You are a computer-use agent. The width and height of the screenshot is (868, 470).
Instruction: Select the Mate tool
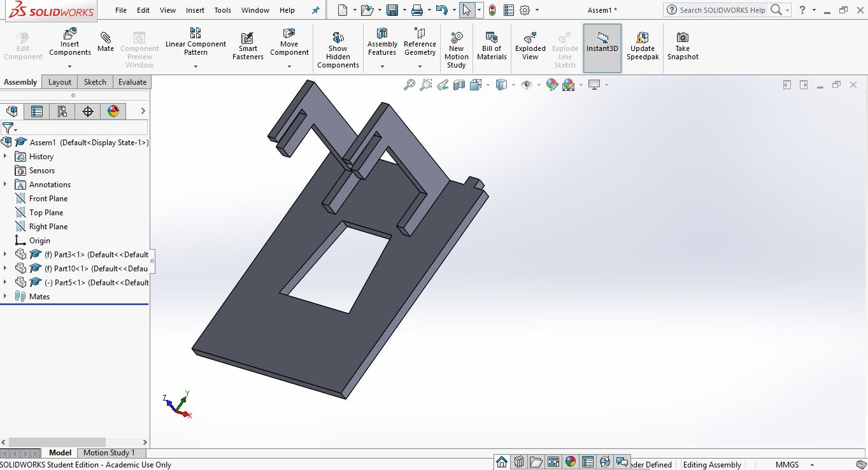tap(106, 41)
